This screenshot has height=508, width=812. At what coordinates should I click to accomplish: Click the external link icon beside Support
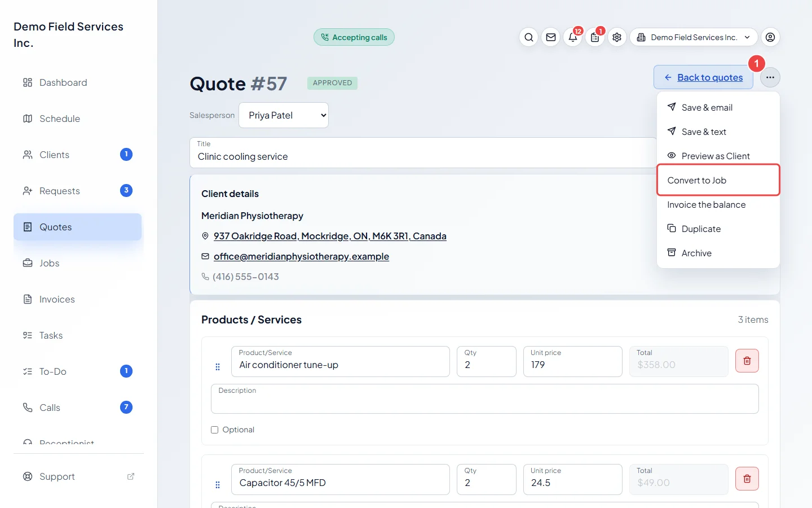131,476
